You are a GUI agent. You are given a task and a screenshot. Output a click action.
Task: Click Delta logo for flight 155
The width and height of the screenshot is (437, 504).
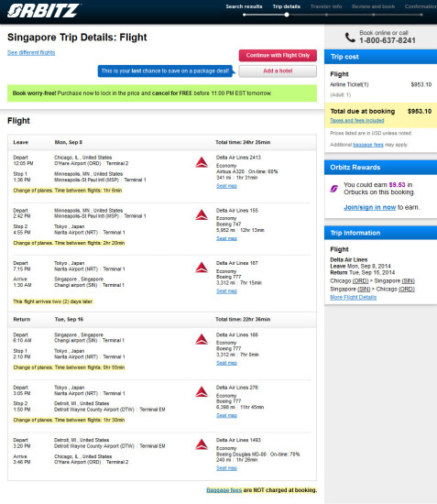[202, 214]
